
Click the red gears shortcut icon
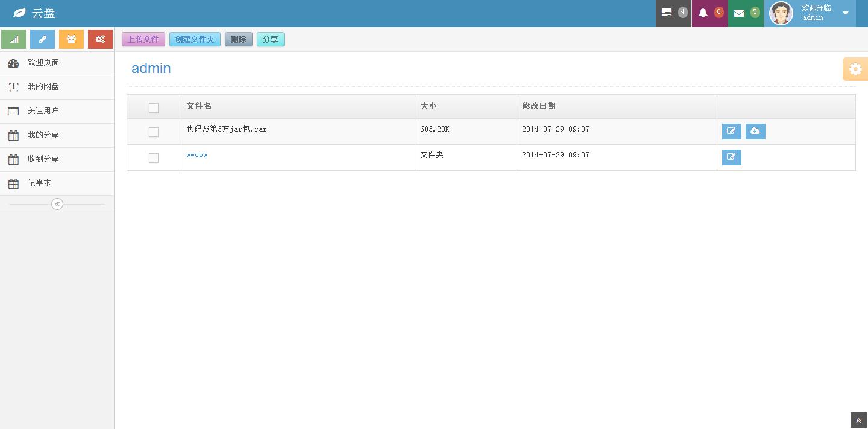point(100,39)
